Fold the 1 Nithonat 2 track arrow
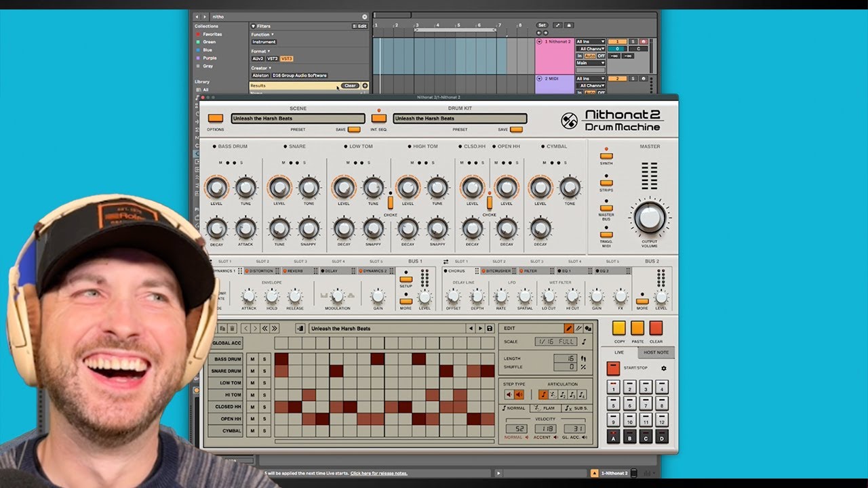868x488 pixels. [539, 41]
